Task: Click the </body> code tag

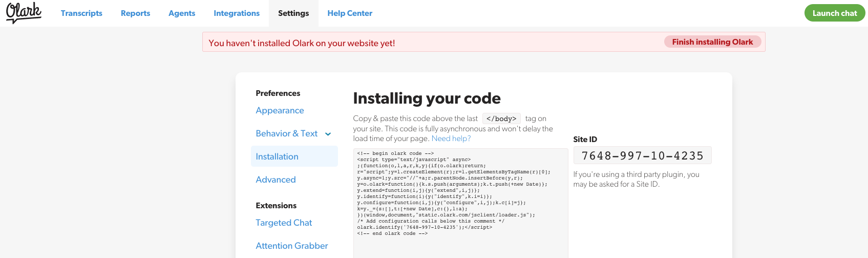Action: (x=501, y=118)
